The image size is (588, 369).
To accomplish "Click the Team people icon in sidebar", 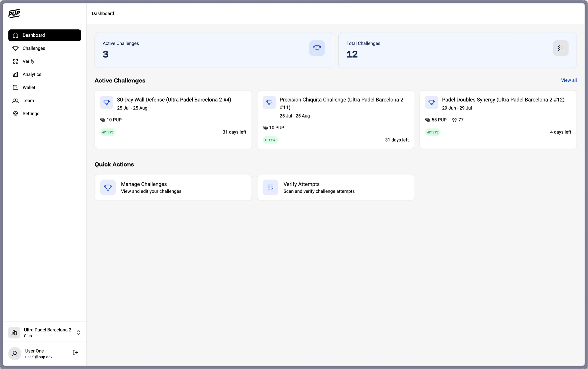I will pos(15,101).
